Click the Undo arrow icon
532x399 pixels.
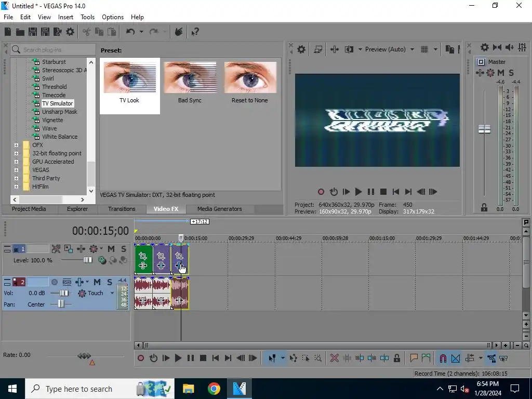click(x=130, y=32)
